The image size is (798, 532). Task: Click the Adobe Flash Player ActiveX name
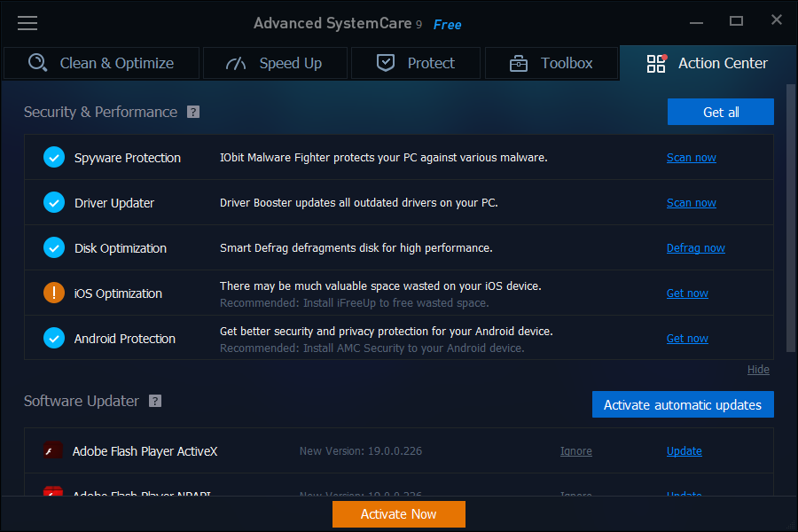[145, 451]
